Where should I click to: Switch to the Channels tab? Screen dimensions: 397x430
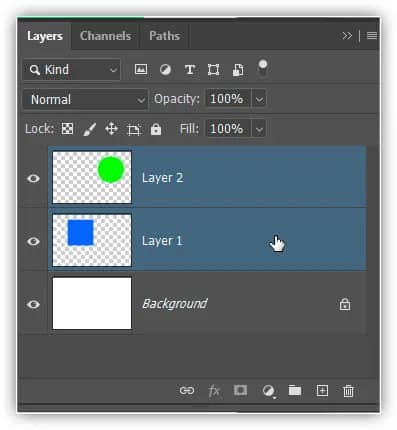click(x=105, y=36)
